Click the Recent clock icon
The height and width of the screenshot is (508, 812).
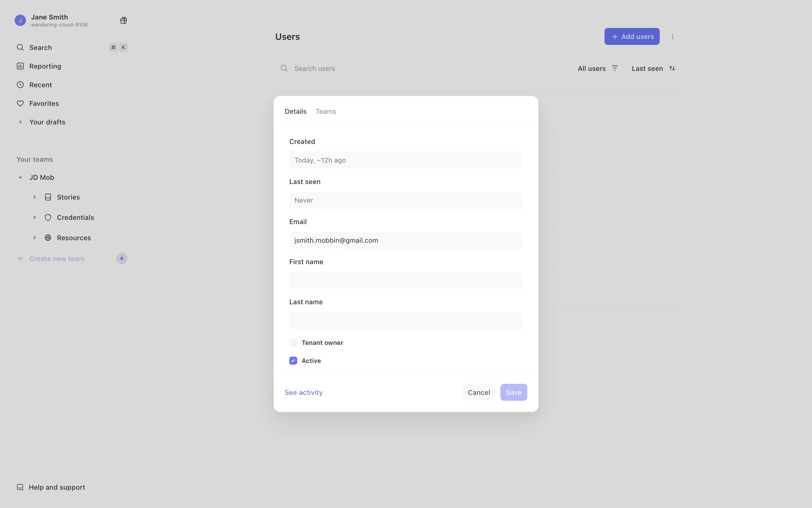(x=20, y=85)
